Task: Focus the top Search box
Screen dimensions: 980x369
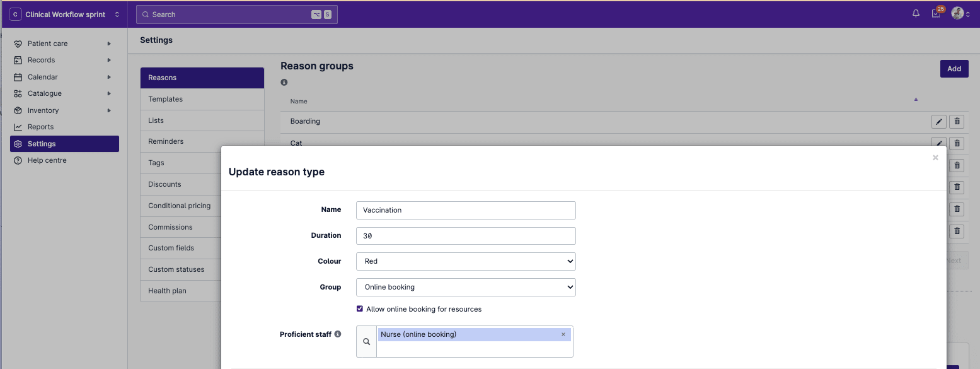Action: [237, 15]
